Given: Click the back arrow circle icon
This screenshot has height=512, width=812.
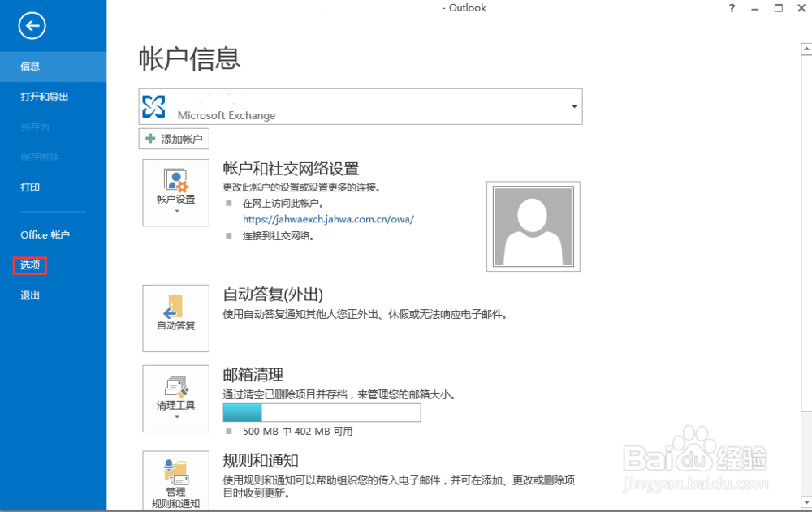Looking at the screenshot, I should coord(32,25).
